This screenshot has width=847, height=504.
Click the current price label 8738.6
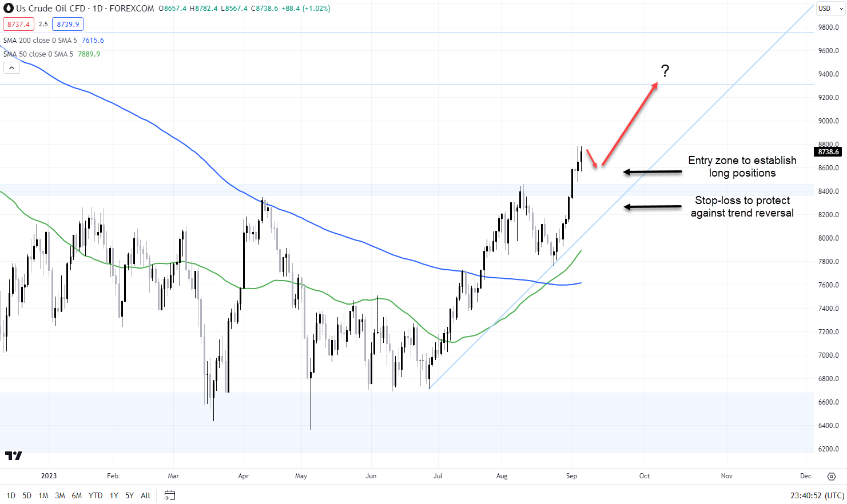pos(828,152)
